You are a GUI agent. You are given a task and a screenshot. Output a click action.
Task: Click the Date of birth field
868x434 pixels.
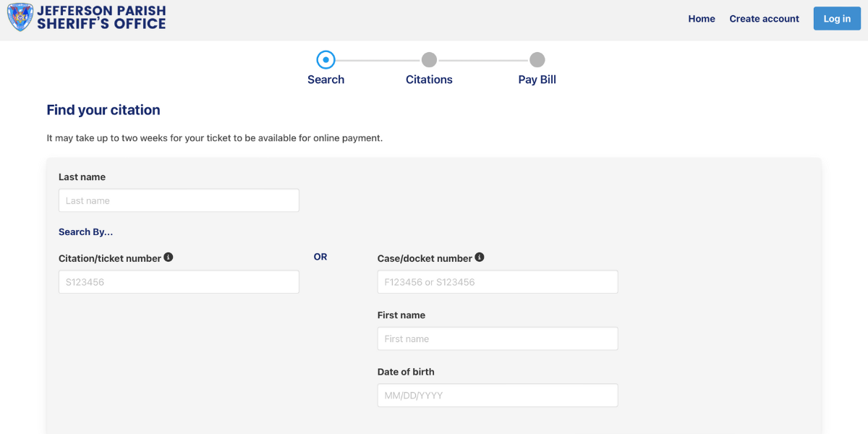pos(498,395)
